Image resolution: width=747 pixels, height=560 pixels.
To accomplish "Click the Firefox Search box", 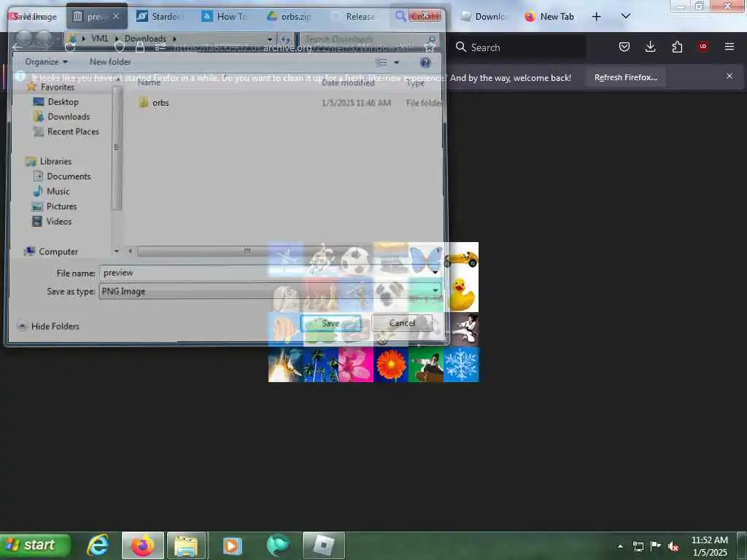I will click(519, 47).
